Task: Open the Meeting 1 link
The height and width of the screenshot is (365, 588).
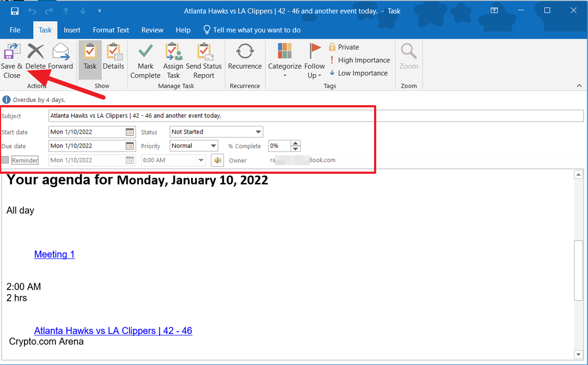Action: 54,254
